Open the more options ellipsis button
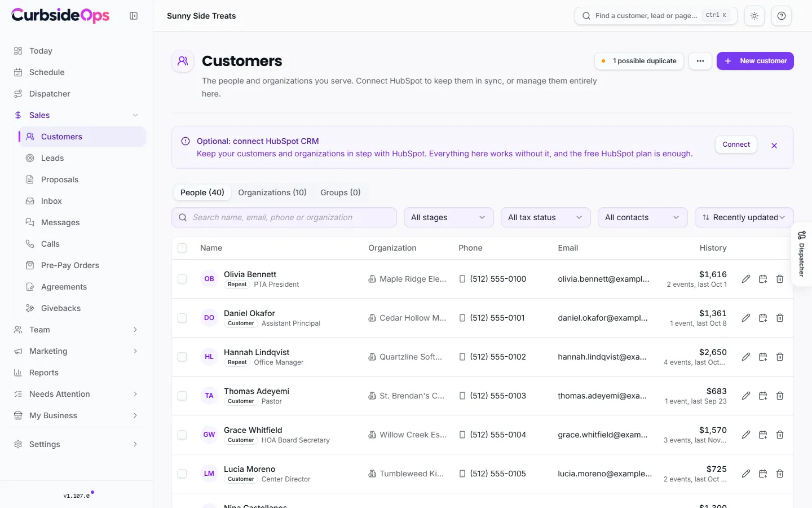 coord(700,61)
